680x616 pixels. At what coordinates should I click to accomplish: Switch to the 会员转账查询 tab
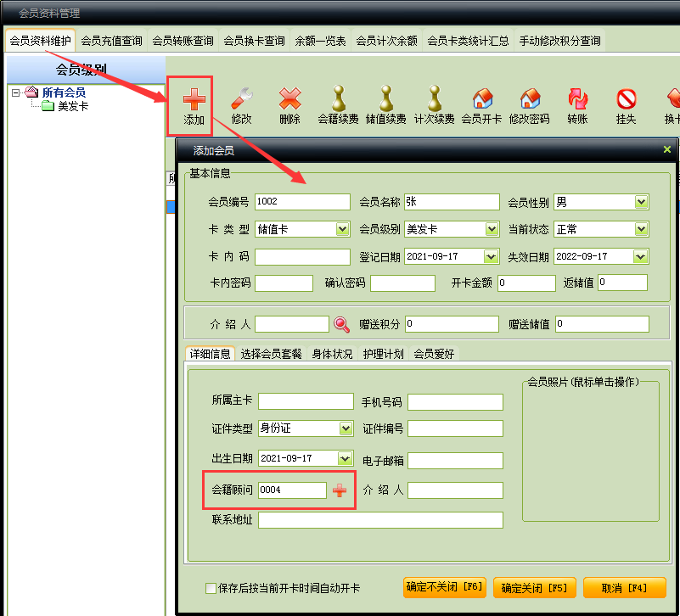coord(183,41)
